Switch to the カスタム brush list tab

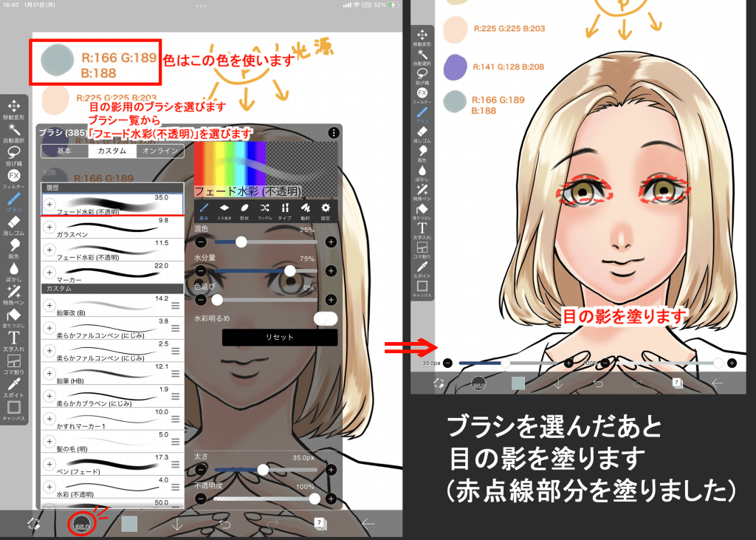[x=112, y=151]
